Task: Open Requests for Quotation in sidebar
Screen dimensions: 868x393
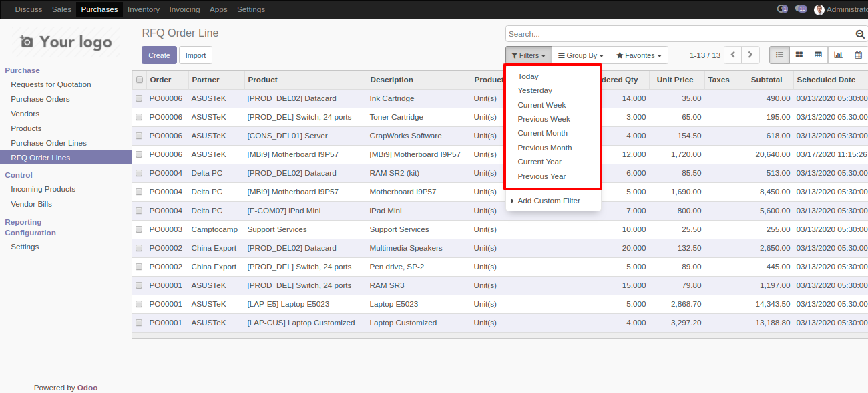Action: tap(51, 84)
